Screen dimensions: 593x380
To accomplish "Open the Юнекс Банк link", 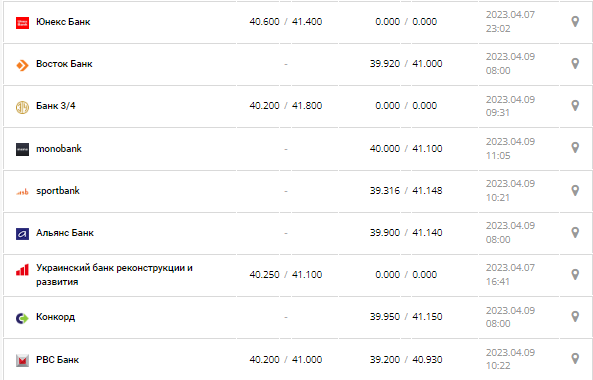I will (63, 22).
